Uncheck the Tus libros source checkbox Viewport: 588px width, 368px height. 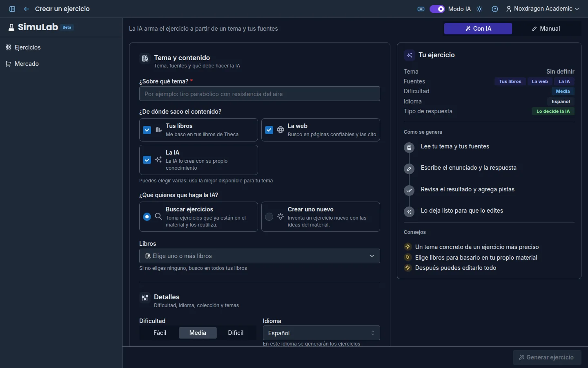point(147,130)
